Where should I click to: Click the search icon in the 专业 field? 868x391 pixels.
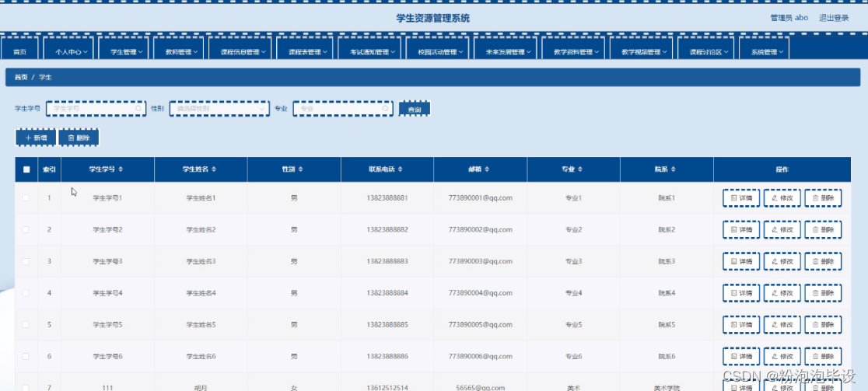(x=385, y=109)
